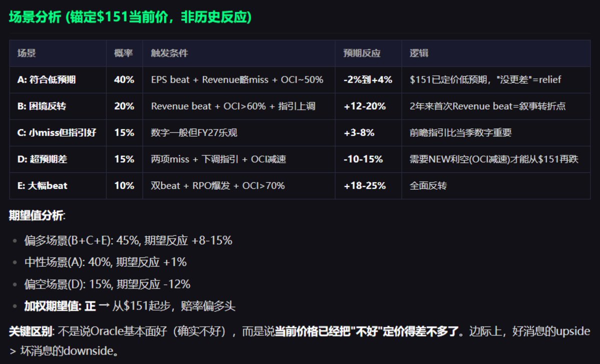
Task: Click the bold '关键区别' label
Action: (31, 331)
